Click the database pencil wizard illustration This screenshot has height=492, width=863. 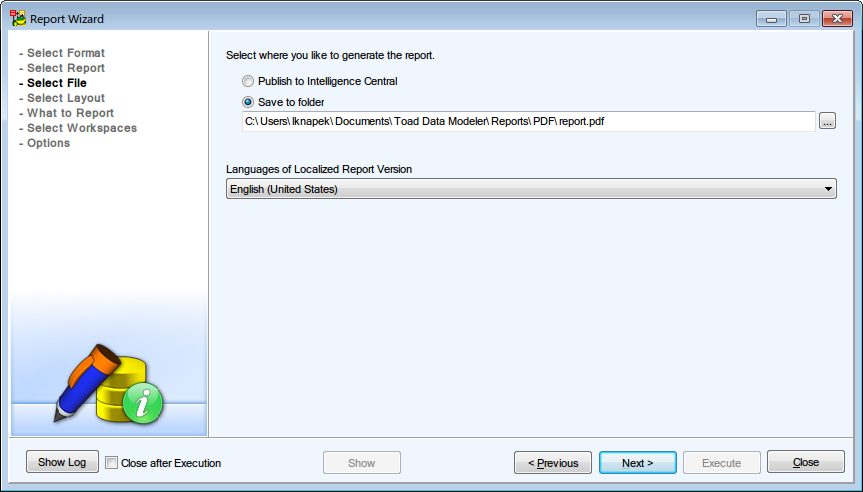coord(108,382)
